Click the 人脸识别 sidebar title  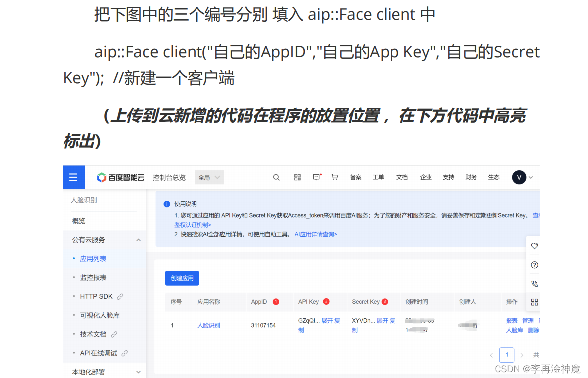[x=84, y=200]
